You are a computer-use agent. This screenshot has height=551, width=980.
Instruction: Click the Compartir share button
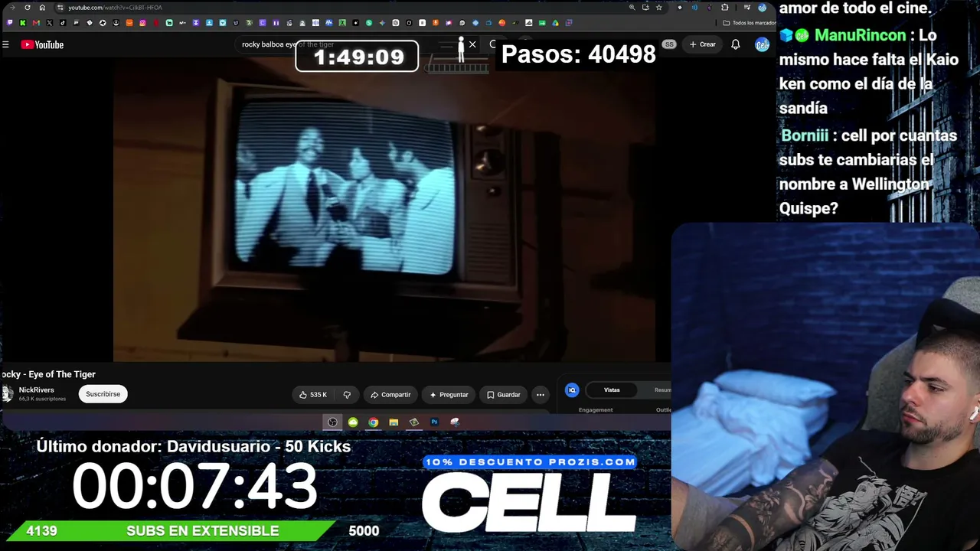click(390, 395)
